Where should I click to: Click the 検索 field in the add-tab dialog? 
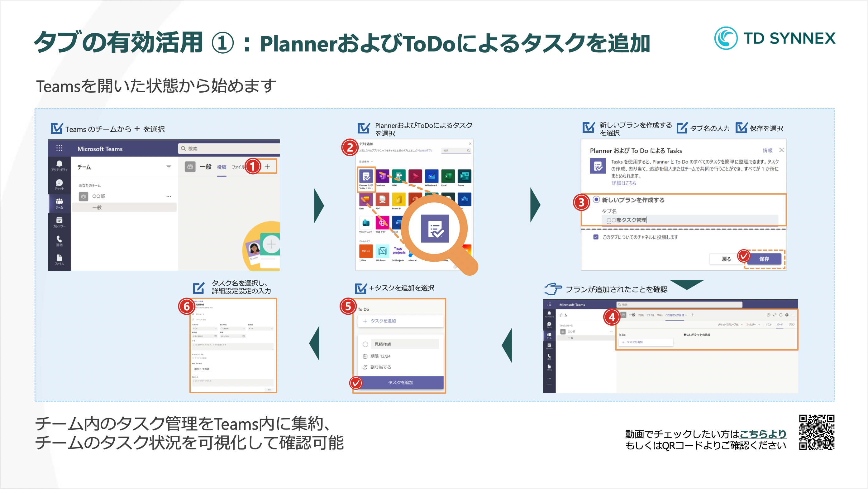click(x=456, y=151)
